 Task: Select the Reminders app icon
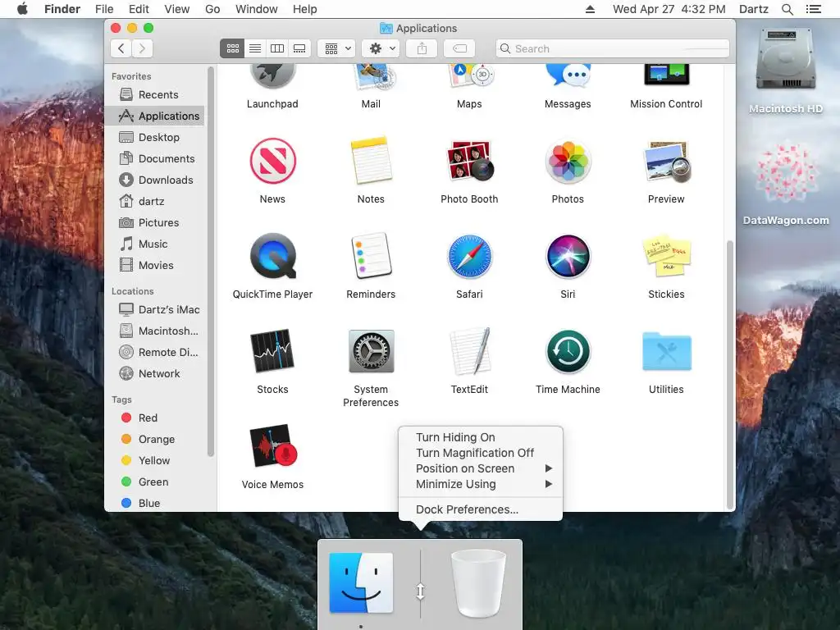371,256
